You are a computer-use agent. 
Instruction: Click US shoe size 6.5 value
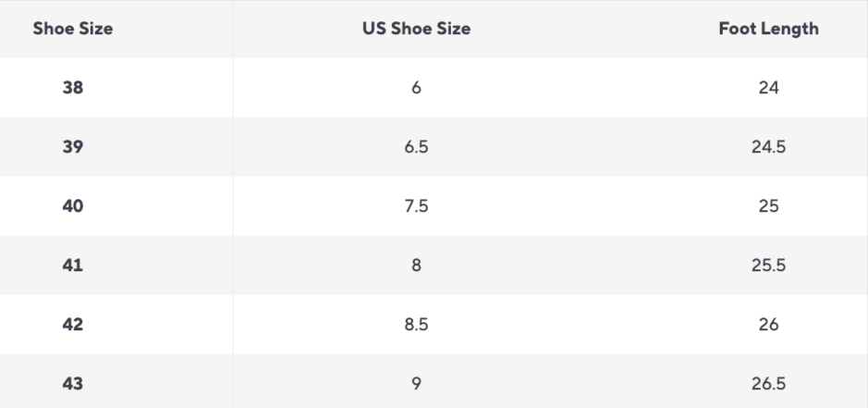click(x=416, y=147)
